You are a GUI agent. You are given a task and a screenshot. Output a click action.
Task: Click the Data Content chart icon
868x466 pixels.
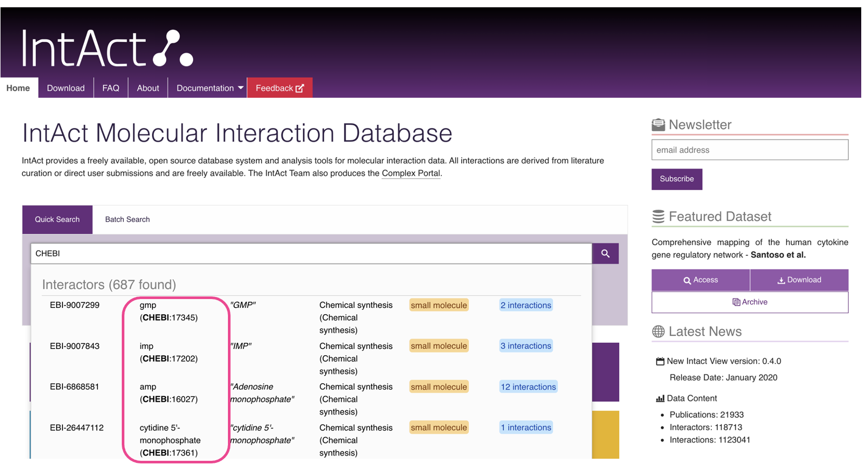(x=660, y=398)
